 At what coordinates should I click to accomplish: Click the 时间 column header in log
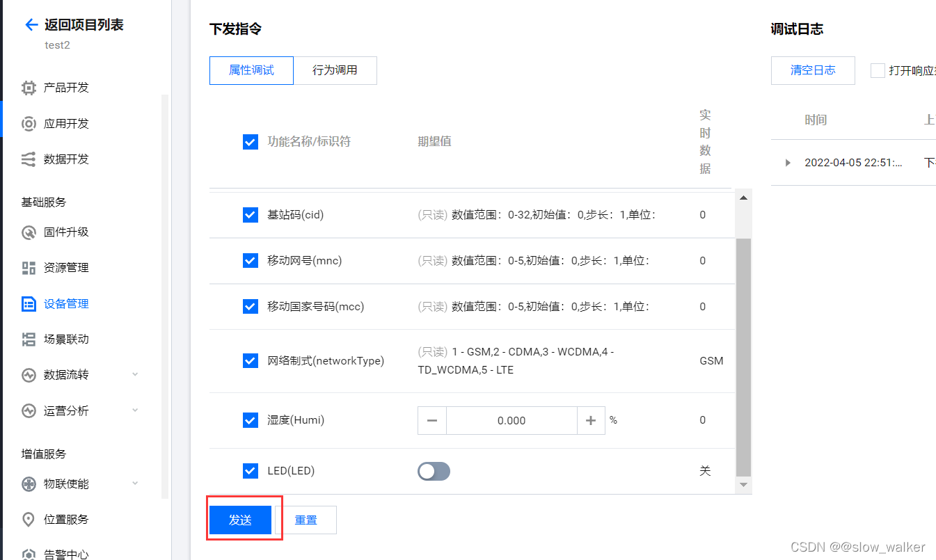[816, 120]
